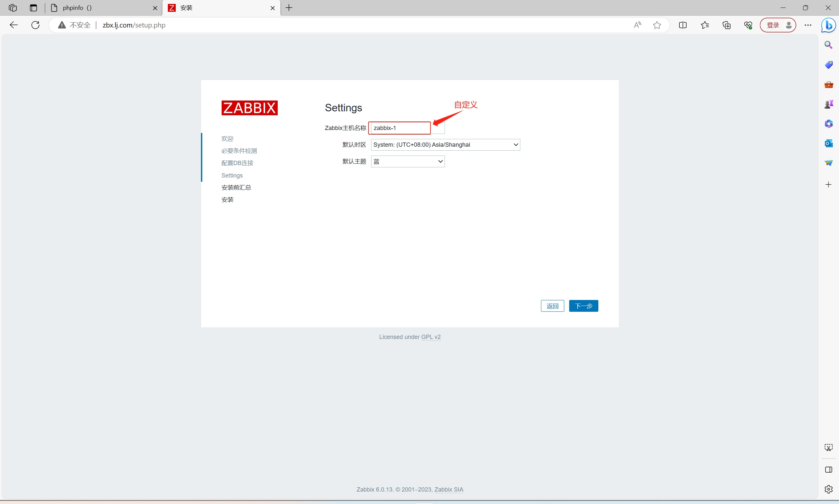
Task: Open the default theme dropdown
Action: pos(407,162)
